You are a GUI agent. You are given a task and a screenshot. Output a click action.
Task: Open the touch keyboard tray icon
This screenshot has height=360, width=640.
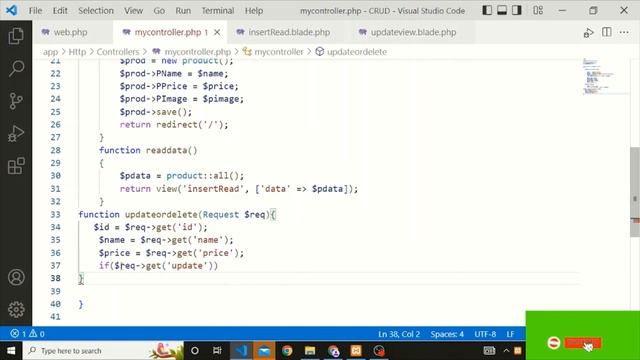(x=489, y=351)
